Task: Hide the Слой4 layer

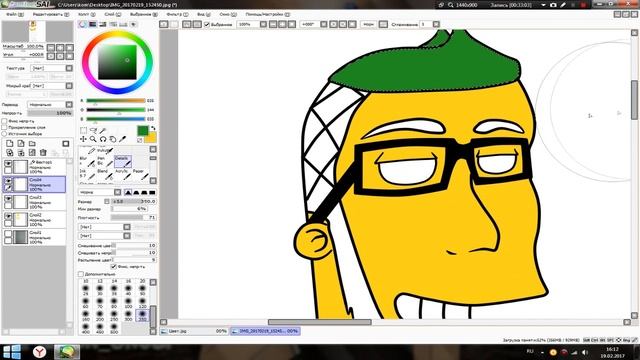Action: pyautogui.click(x=8, y=181)
